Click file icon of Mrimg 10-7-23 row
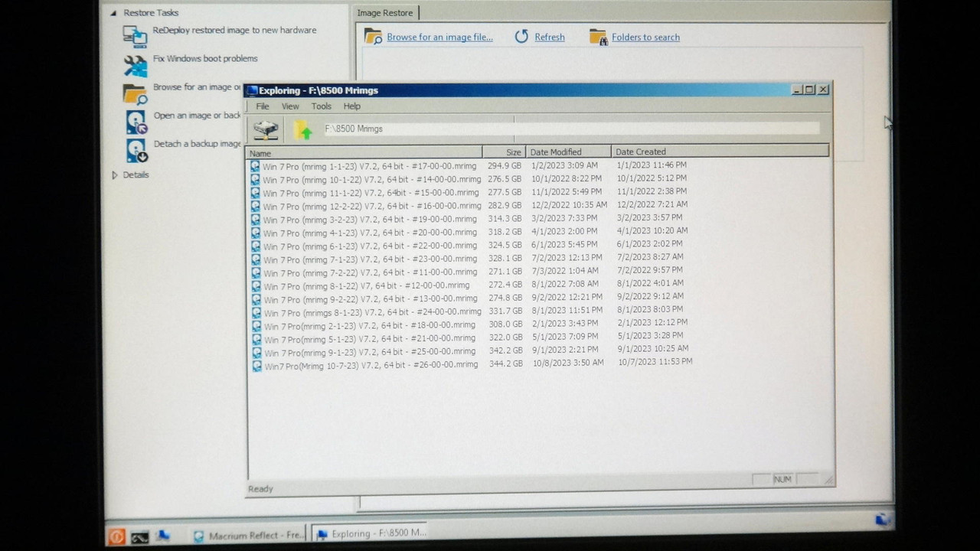This screenshot has width=980, height=551. click(256, 366)
